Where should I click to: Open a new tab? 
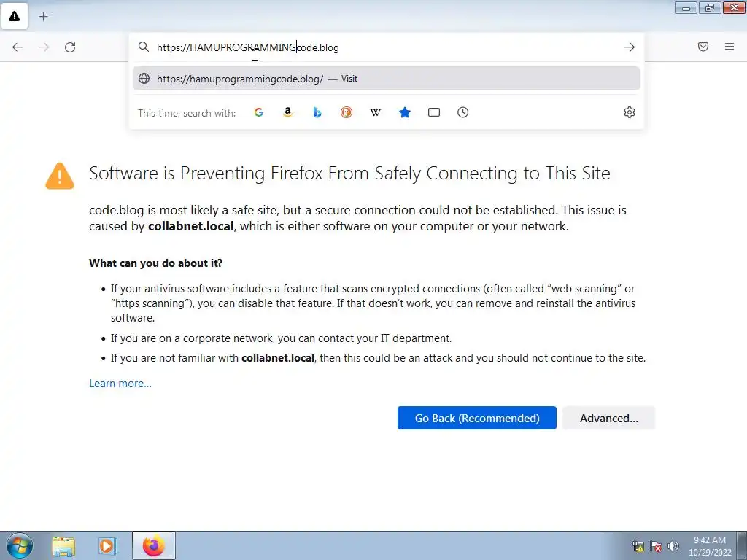point(44,16)
